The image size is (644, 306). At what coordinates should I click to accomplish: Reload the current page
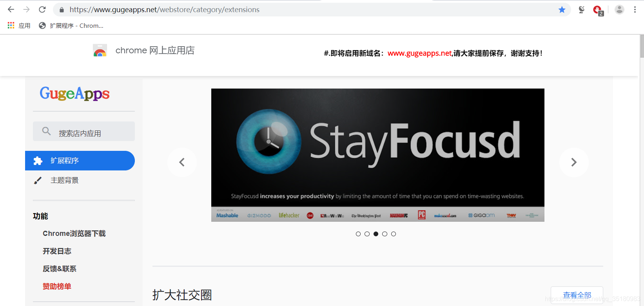tap(42, 9)
